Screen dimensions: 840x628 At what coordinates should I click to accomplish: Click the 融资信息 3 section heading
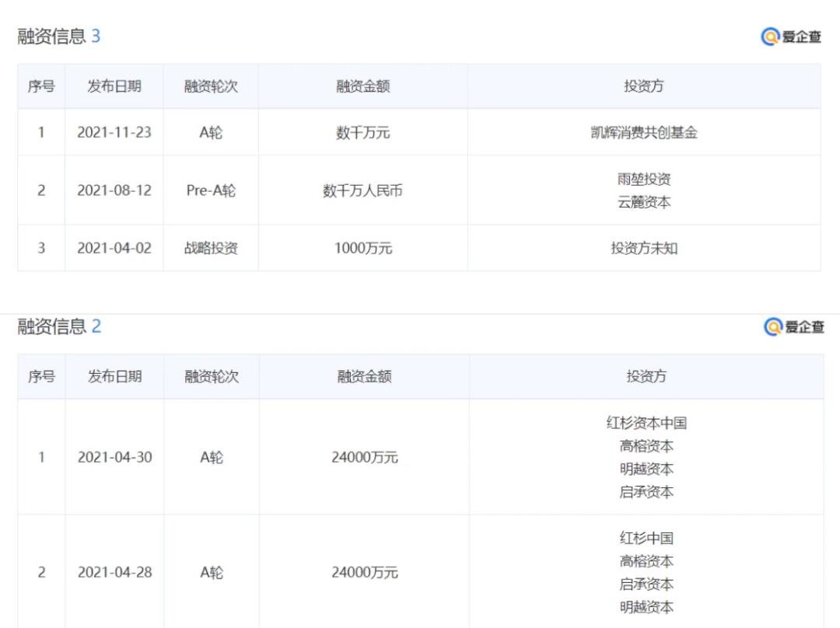tap(59, 36)
